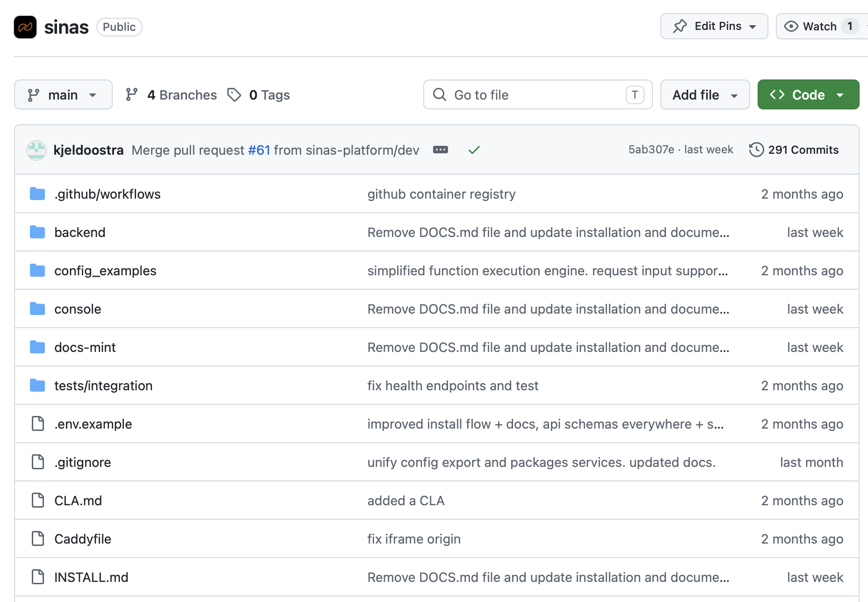View 291 Commits history
Image resolution: width=868 pixels, height=602 pixels.
pyautogui.click(x=794, y=150)
